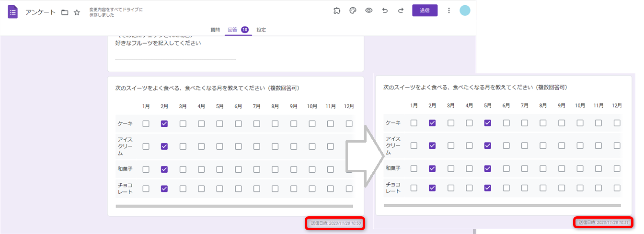Click the user account avatar
Viewport: 644px width, 234px height.
coord(465,11)
